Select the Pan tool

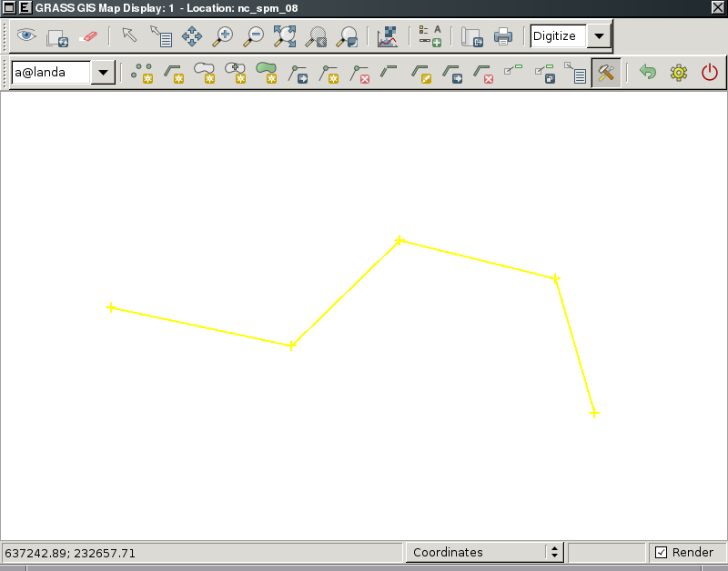pyautogui.click(x=192, y=36)
